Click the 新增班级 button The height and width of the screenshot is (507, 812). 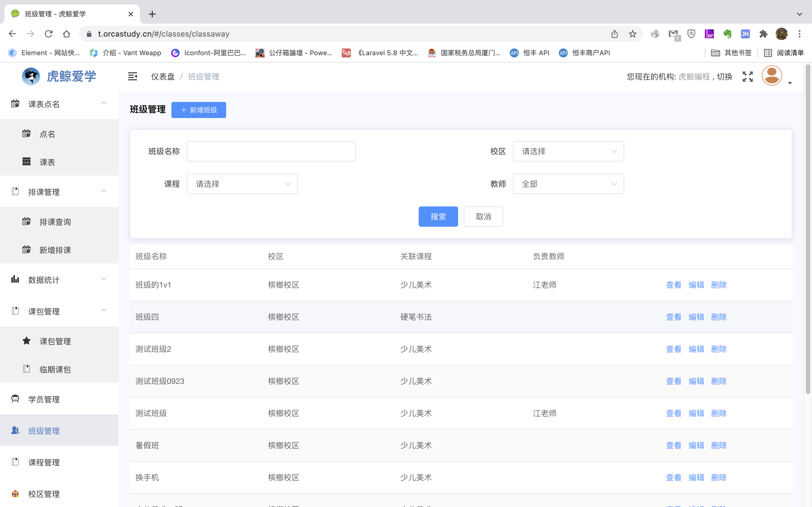point(199,110)
